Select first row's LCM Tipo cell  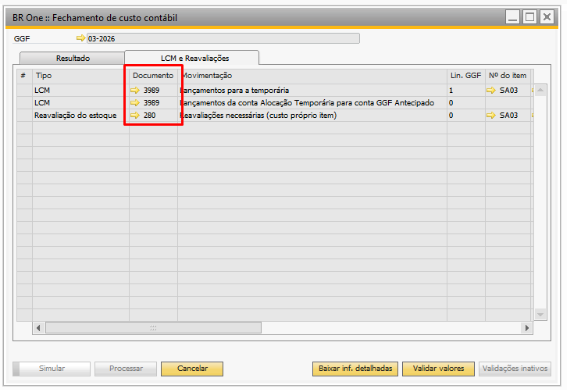tap(81, 90)
